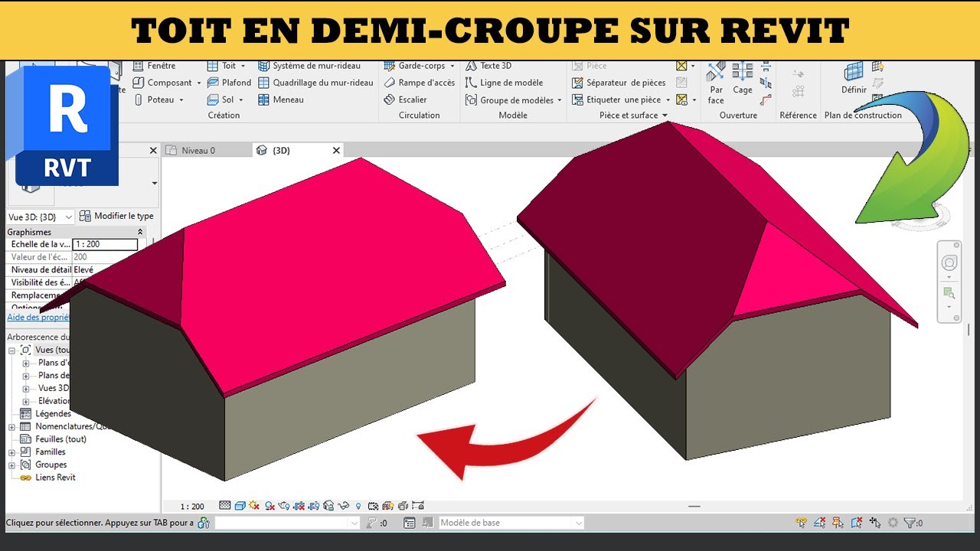Open the type selector dropdown arrow
This screenshot has width=980, height=551.
tap(155, 184)
